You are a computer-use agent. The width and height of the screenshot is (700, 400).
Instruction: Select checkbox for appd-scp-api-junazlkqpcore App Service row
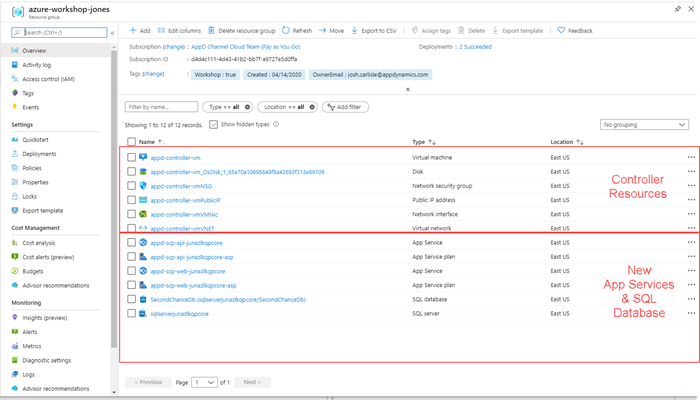(x=131, y=242)
